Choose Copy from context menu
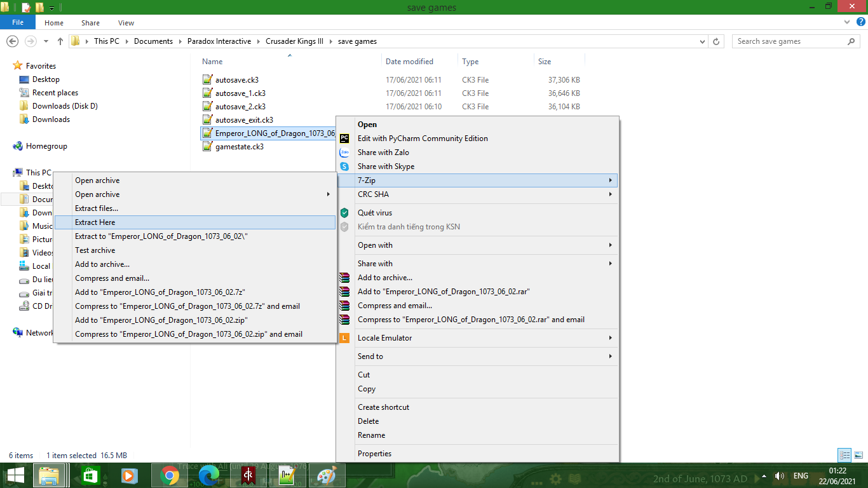The image size is (868, 488). [477, 389]
